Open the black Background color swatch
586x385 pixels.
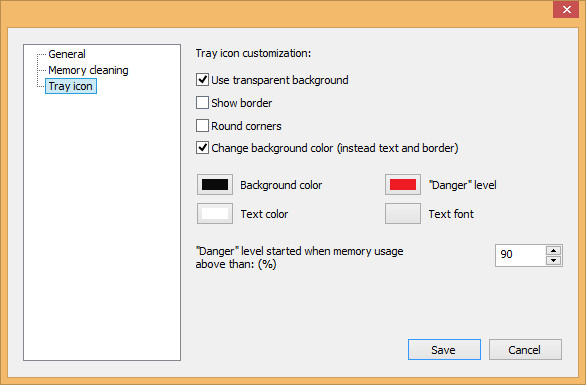click(215, 185)
